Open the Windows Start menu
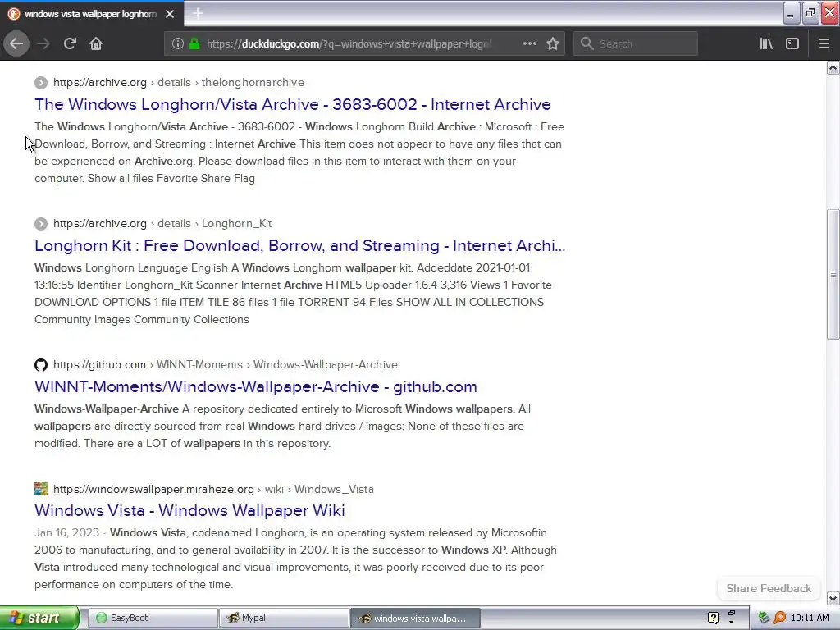840x630 pixels. click(x=39, y=618)
